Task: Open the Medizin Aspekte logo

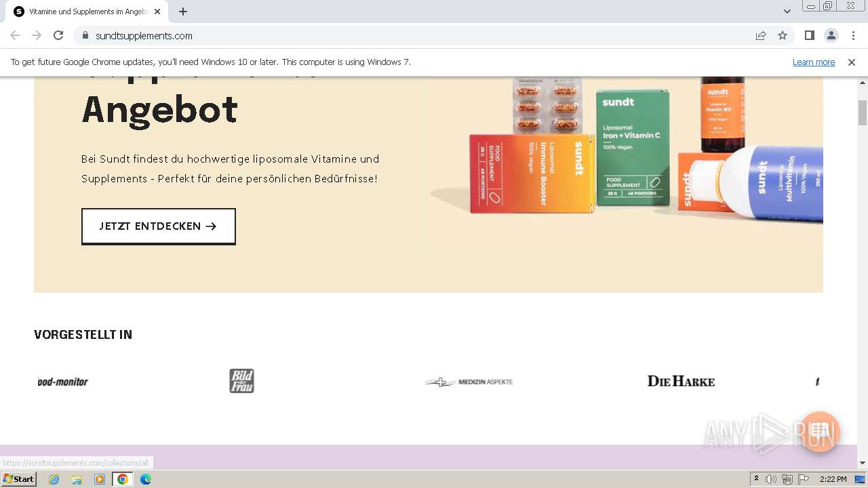Action: tap(469, 382)
